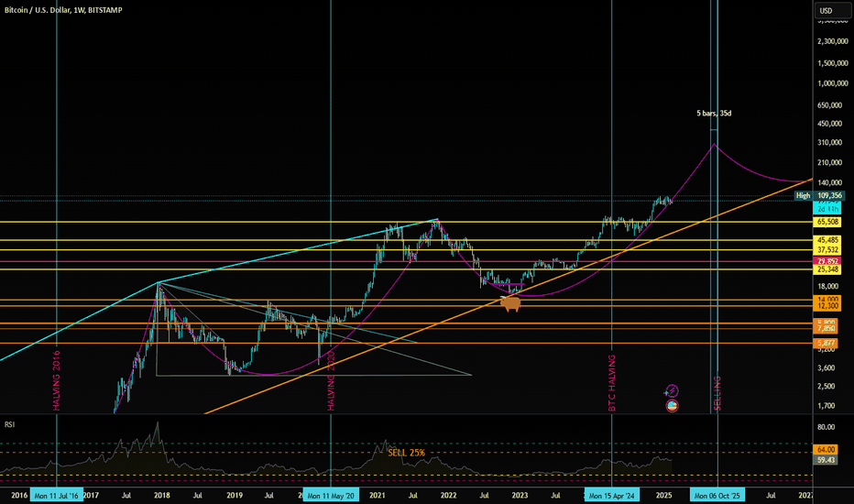Click the 109,356 high price label
Image resolution: width=854 pixels, height=504 pixels.
(x=829, y=195)
